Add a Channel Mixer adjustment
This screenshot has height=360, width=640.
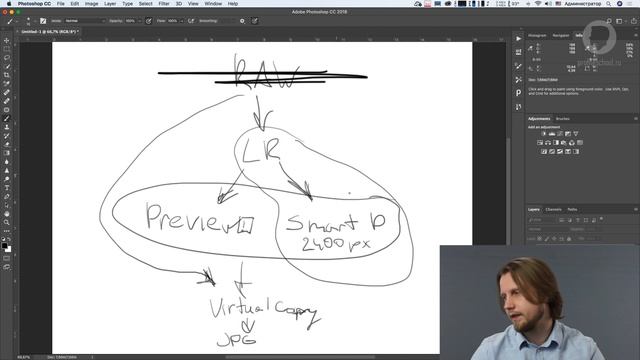(x=572, y=142)
